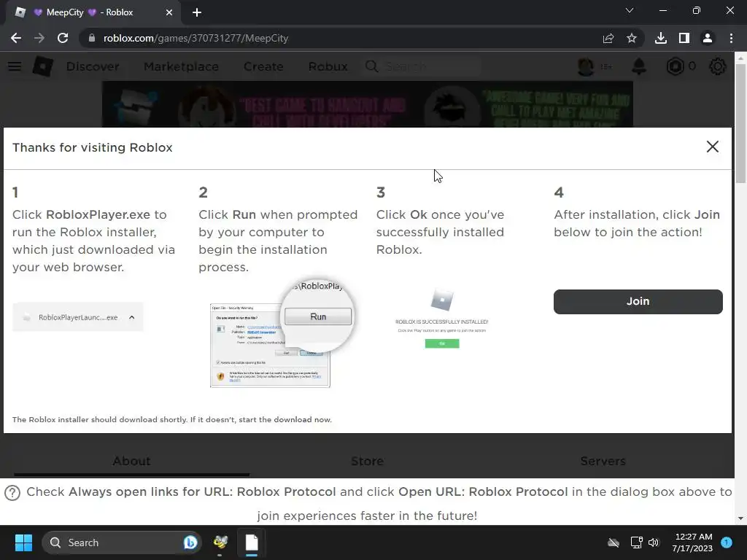Open Roblox hamburger navigation menu
This screenshot has height=560, width=747.
click(15, 66)
